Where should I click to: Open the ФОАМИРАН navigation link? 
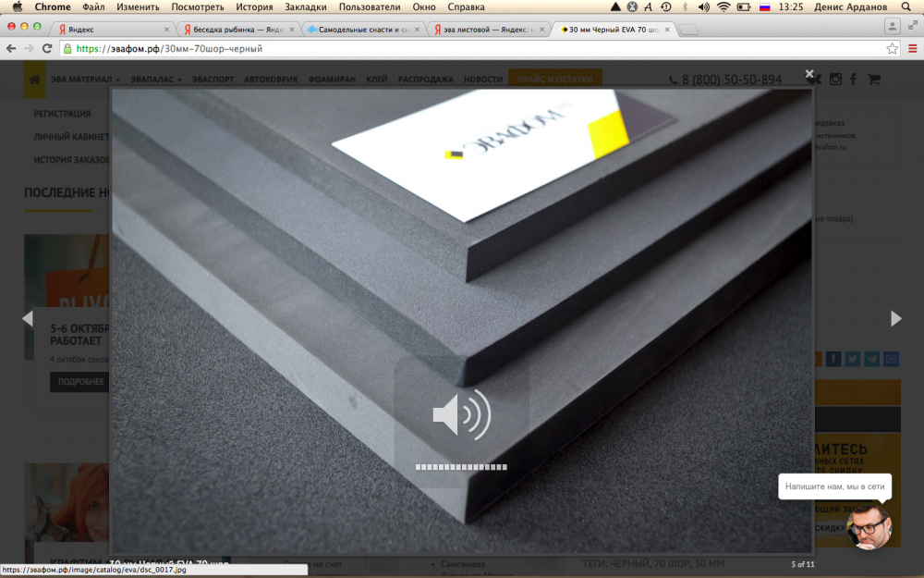(332, 80)
